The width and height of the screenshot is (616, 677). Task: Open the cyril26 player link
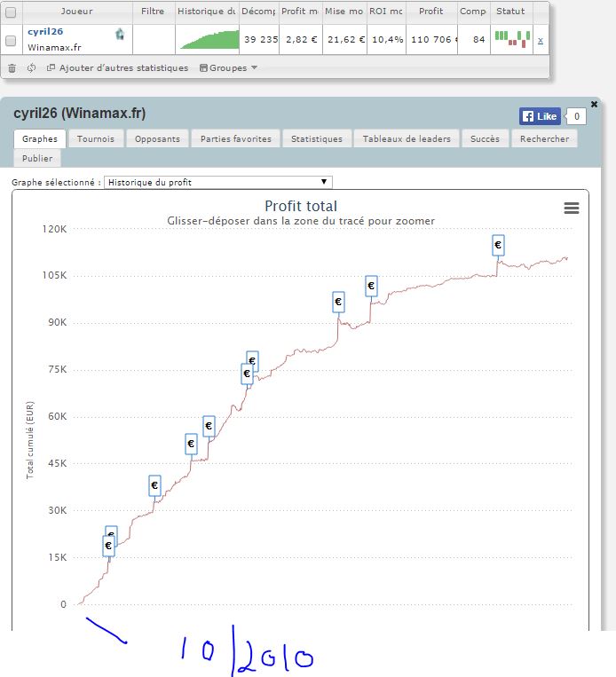45,32
